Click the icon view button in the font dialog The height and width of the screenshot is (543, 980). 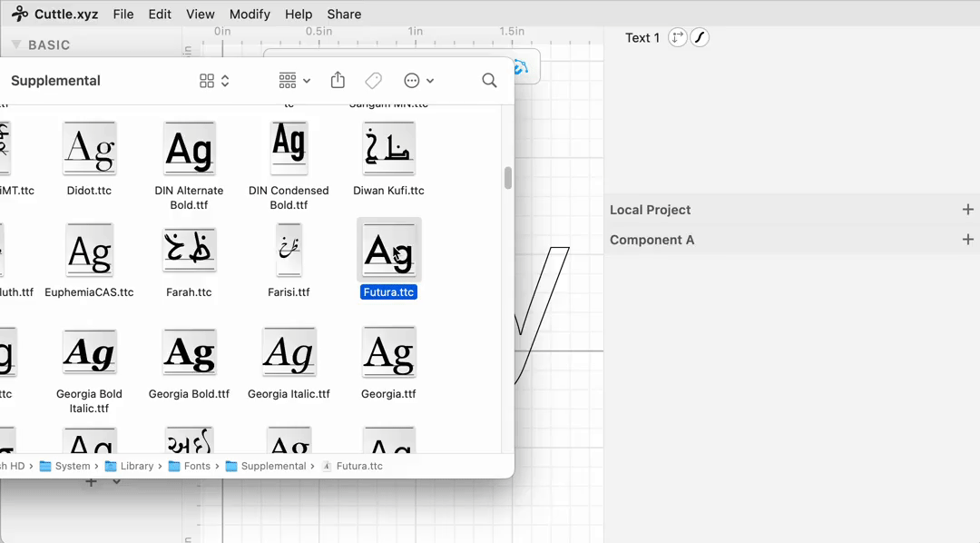coord(207,80)
